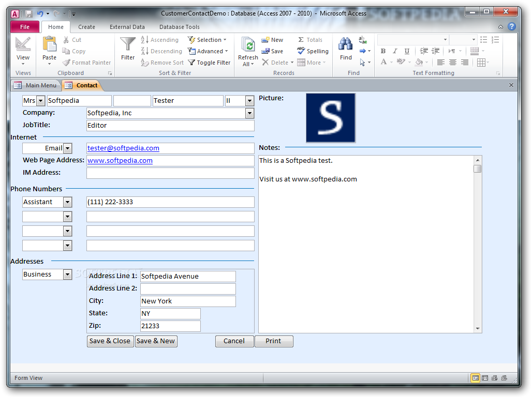
Task: Toggle Underline formatting
Action: pos(407,51)
